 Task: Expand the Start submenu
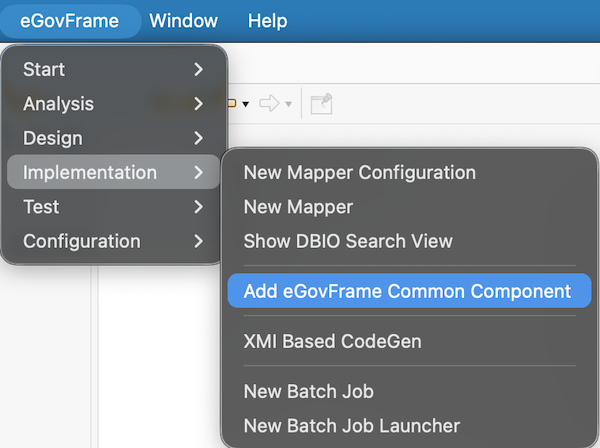113,69
